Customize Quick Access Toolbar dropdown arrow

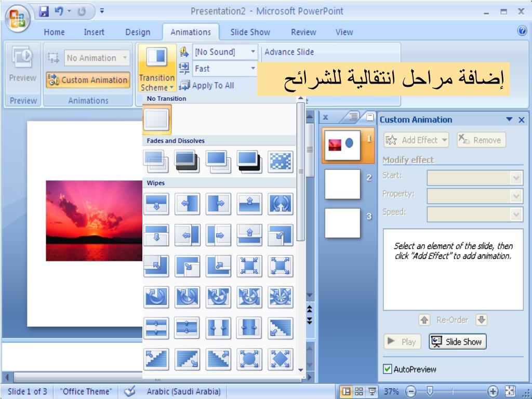102,11
